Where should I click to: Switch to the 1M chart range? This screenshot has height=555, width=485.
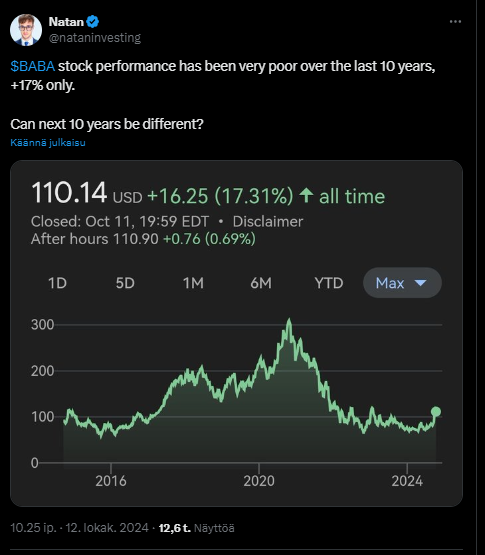point(193,283)
